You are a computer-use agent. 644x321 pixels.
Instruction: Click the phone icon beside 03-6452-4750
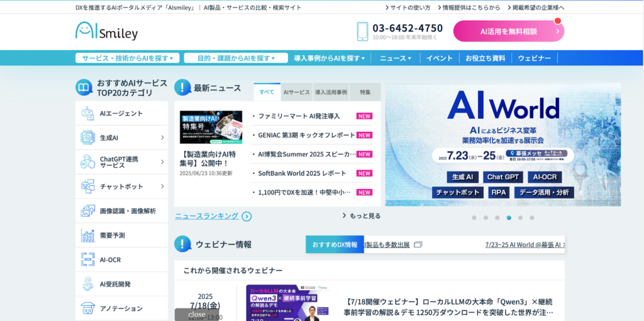click(362, 31)
